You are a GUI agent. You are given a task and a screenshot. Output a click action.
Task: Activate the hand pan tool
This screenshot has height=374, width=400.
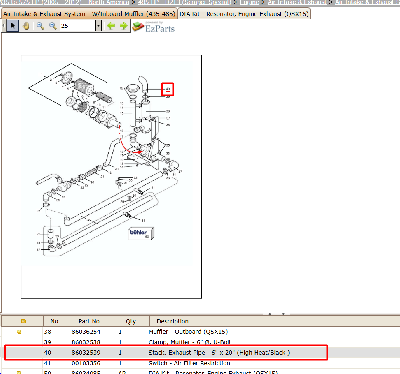coord(26,26)
